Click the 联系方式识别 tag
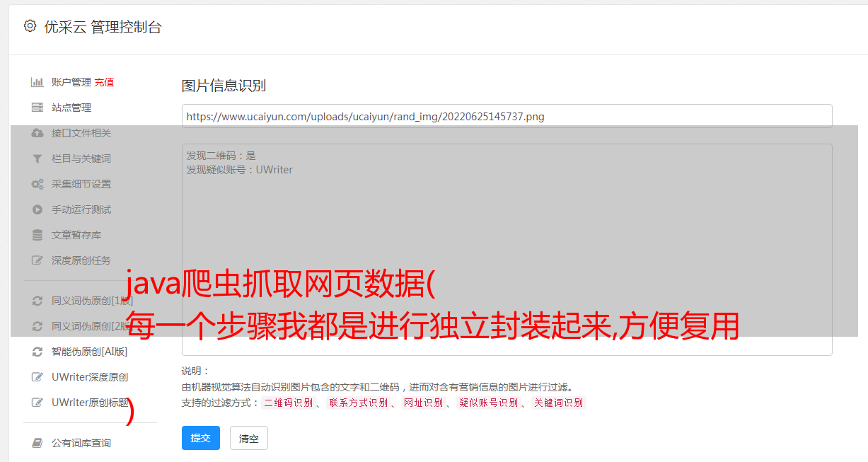The width and height of the screenshot is (868, 462). point(358,403)
